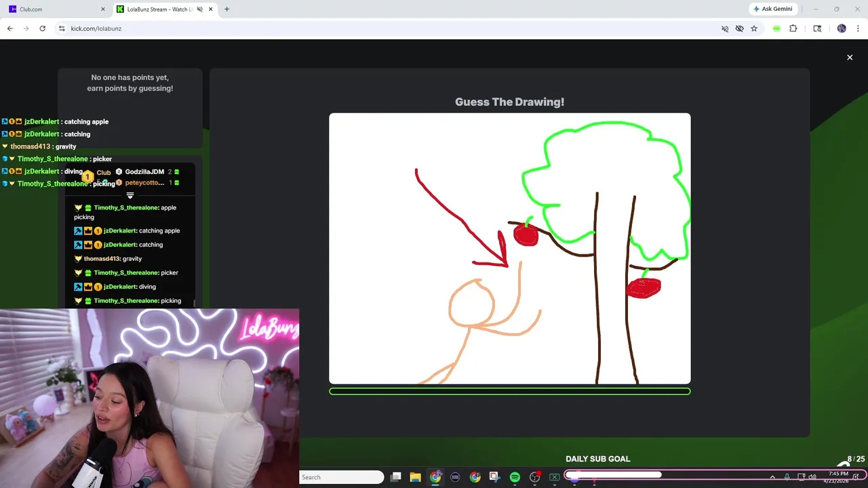Click the 8 / 25 sub goal count
The height and width of the screenshot is (488, 868).
click(856, 459)
